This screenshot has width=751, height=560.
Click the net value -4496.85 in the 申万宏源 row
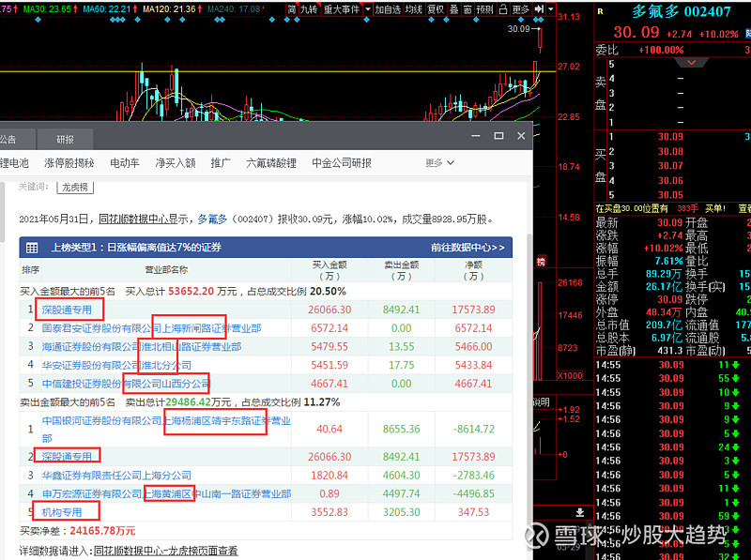point(473,494)
